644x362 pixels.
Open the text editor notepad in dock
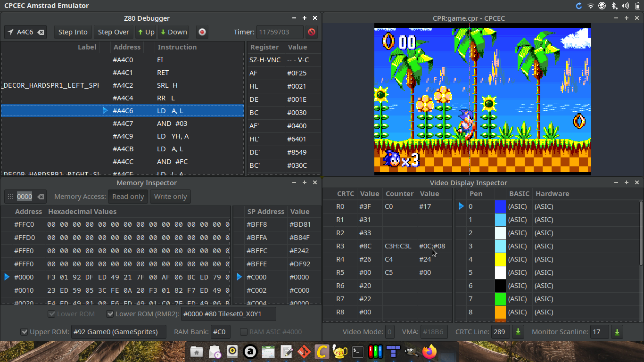[286, 352]
